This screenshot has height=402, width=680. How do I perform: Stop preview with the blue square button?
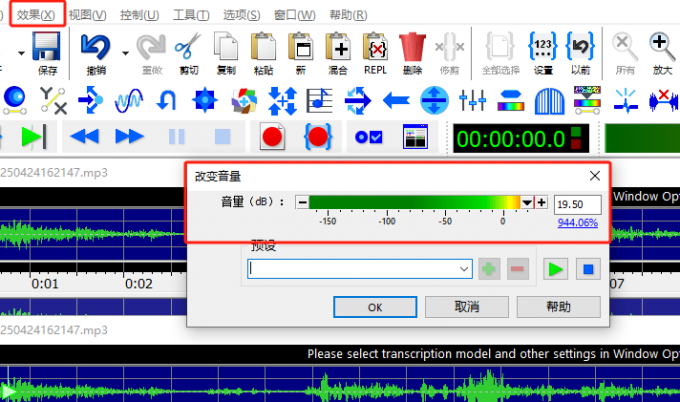[589, 268]
